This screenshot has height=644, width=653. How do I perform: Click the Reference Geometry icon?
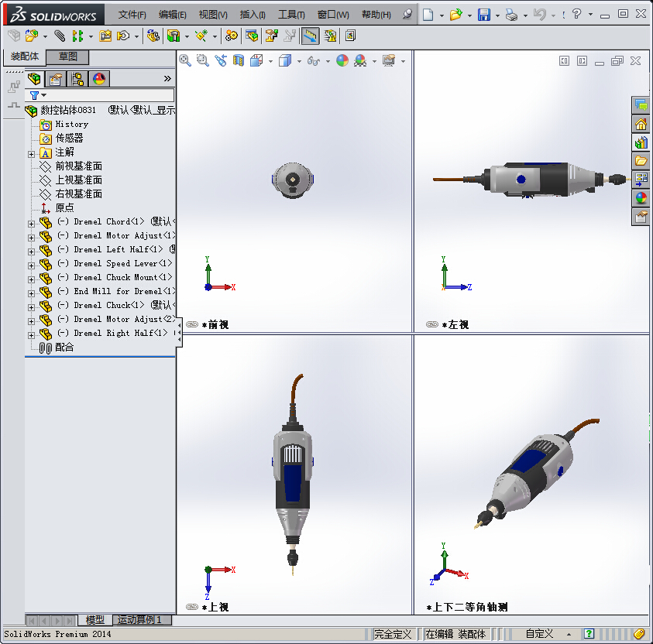tap(202, 36)
